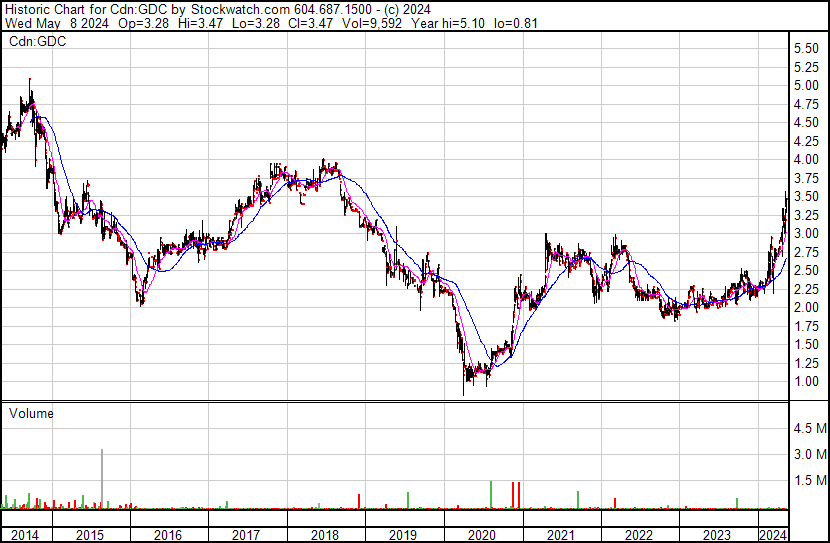Click the 'Year hi=5.10' text
This screenshot has height=543, width=830.
(x=448, y=23)
